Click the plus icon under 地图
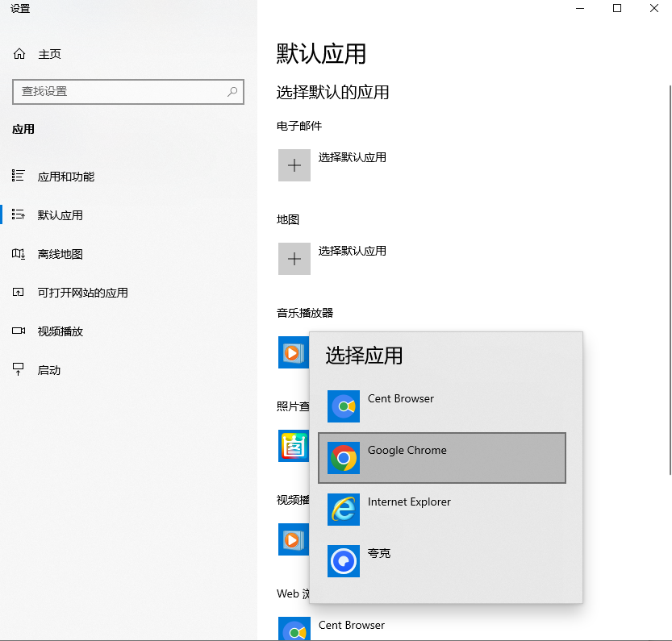This screenshot has height=641, width=672. tap(294, 259)
